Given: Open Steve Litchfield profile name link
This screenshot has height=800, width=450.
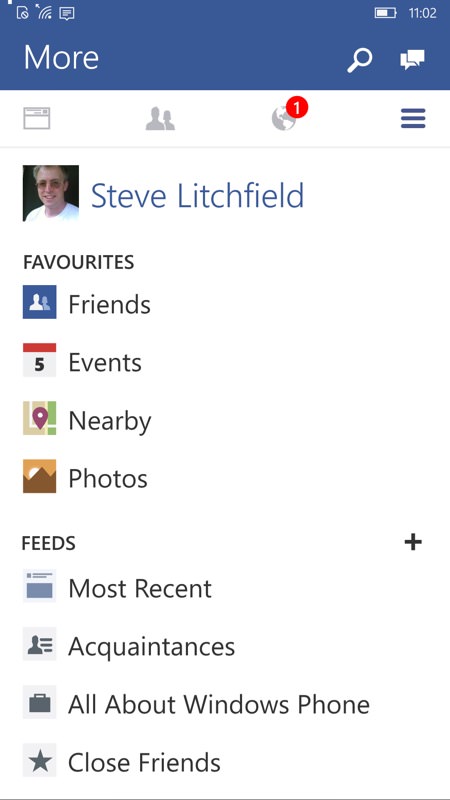Looking at the screenshot, I should pos(197,195).
